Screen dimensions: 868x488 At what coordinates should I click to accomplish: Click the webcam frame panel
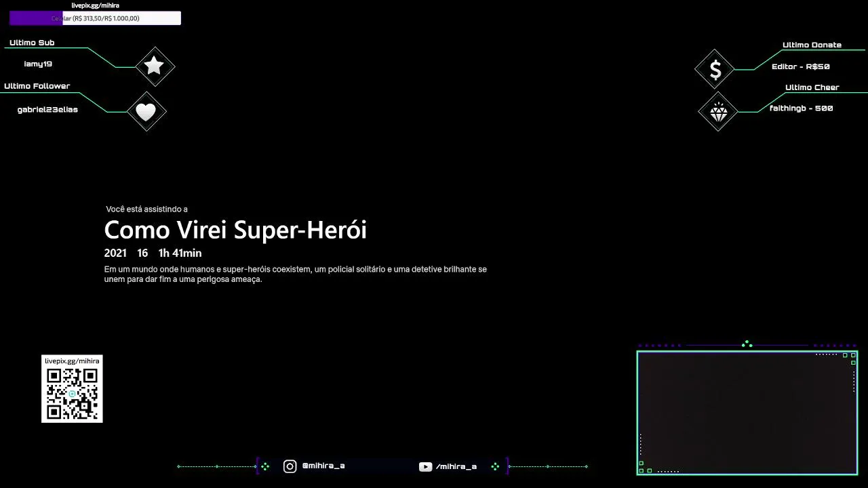coord(747,413)
